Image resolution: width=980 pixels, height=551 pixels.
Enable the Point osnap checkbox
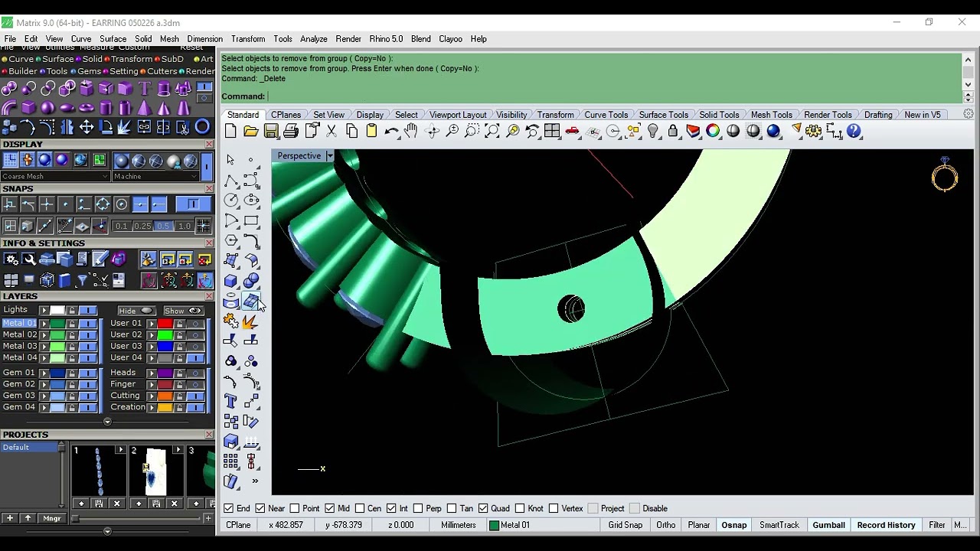(x=294, y=508)
